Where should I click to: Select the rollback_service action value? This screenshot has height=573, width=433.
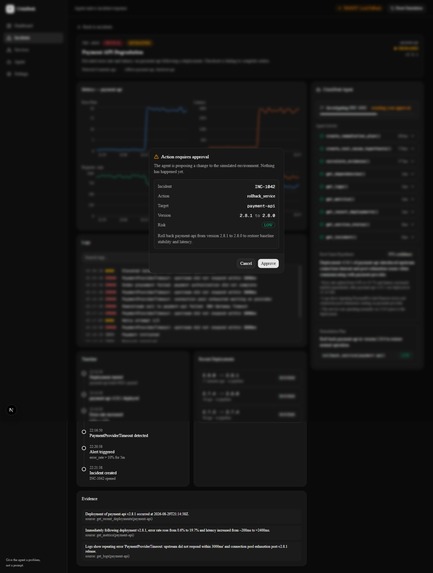point(261,196)
